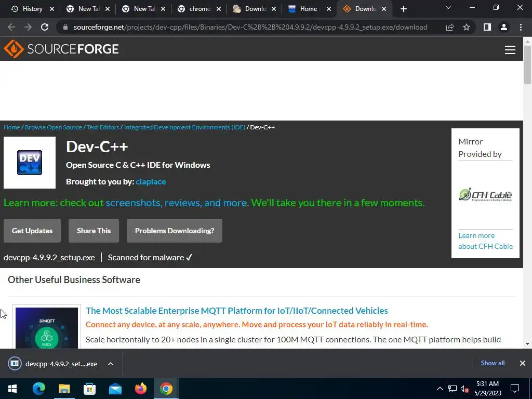Close the Home tab
Image resolution: width=532 pixels, height=399 pixels.
[329, 9]
